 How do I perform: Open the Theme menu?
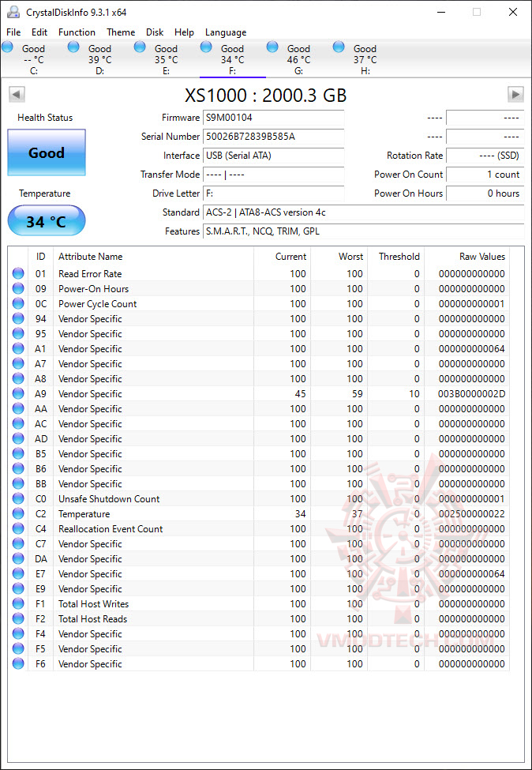click(x=121, y=32)
